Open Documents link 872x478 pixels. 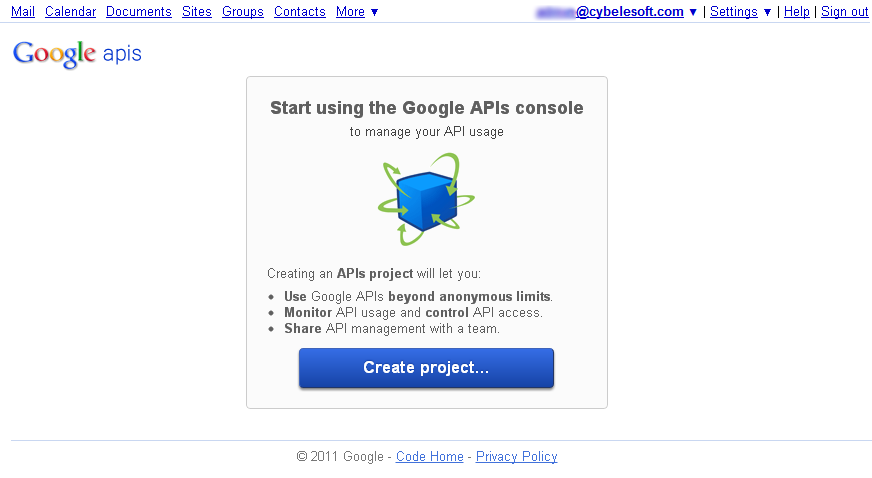[138, 12]
